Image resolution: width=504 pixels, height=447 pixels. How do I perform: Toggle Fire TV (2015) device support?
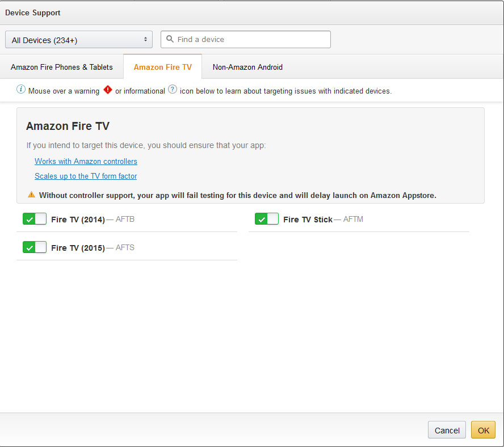tap(35, 247)
